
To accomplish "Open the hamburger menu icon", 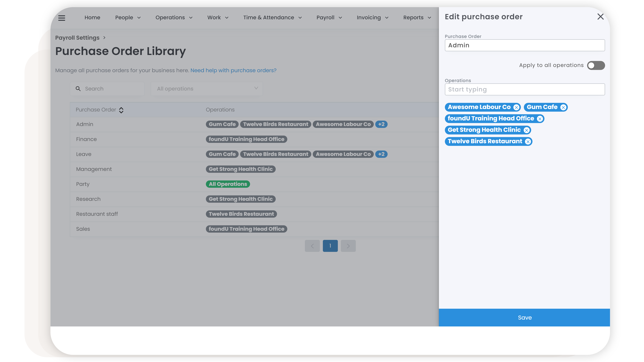I will coord(61,18).
